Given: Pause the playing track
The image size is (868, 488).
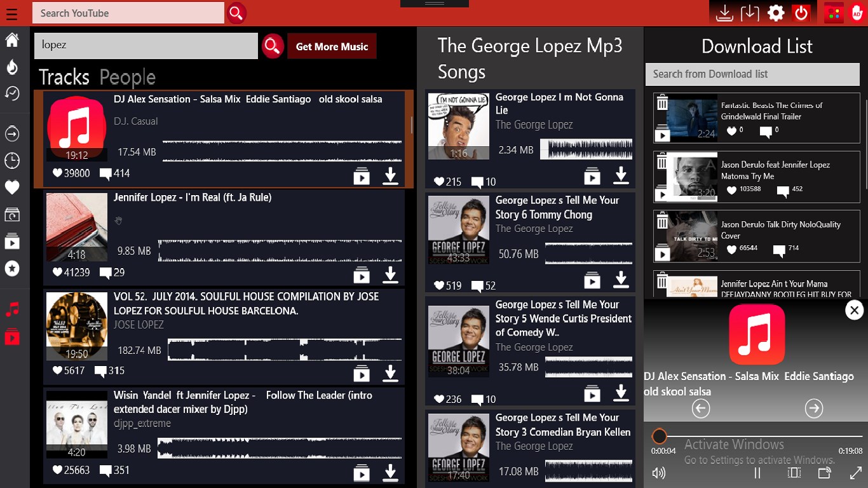Looking at the screenshot, I should click(757, 473).
